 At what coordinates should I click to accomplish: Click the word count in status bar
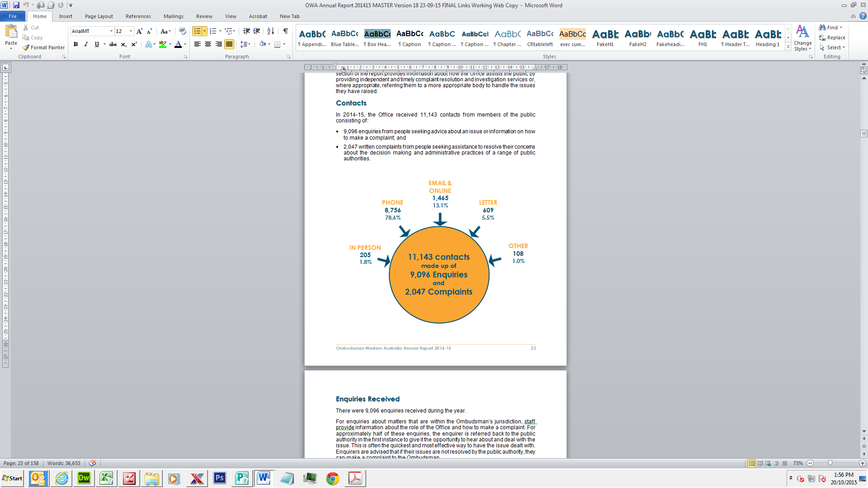pos(64,463)
